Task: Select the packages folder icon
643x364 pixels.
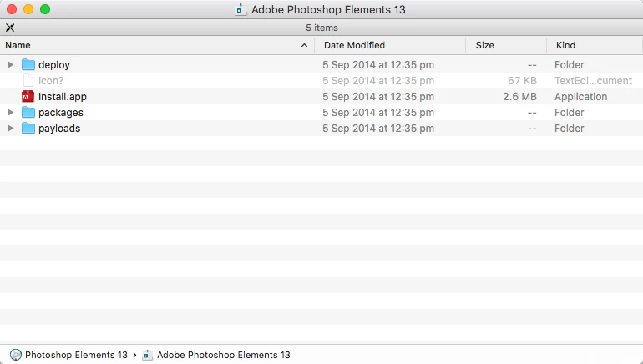Action: point(28,113)
